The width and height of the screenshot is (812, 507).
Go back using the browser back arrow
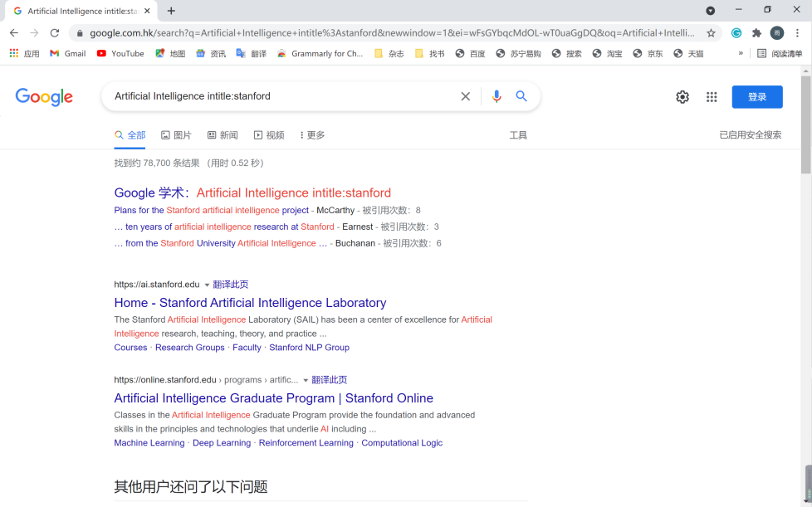tap(14, 32)
